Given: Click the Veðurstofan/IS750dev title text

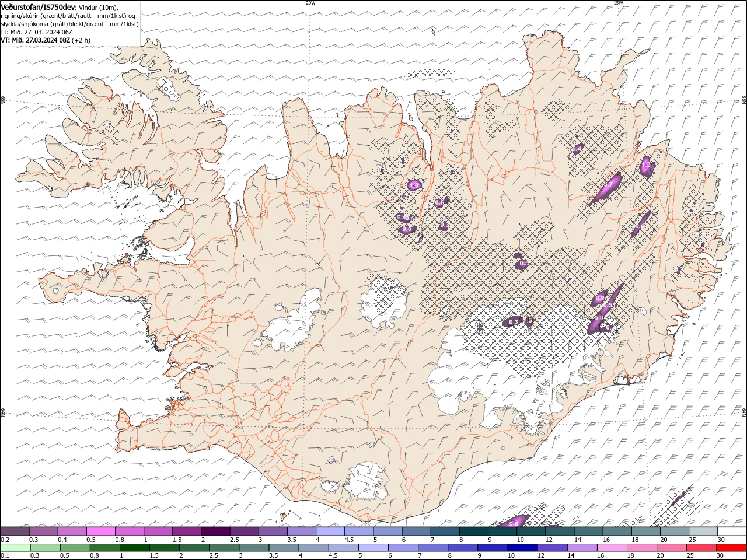Looking at the screenshot, I should coord(38,6).
